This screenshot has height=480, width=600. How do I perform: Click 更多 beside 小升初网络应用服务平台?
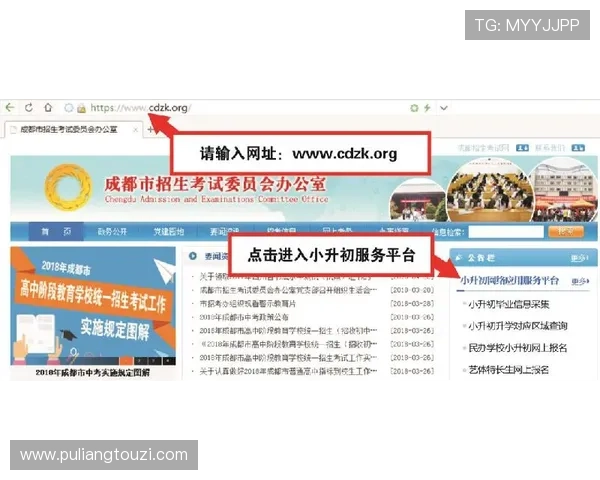point(580,281)
